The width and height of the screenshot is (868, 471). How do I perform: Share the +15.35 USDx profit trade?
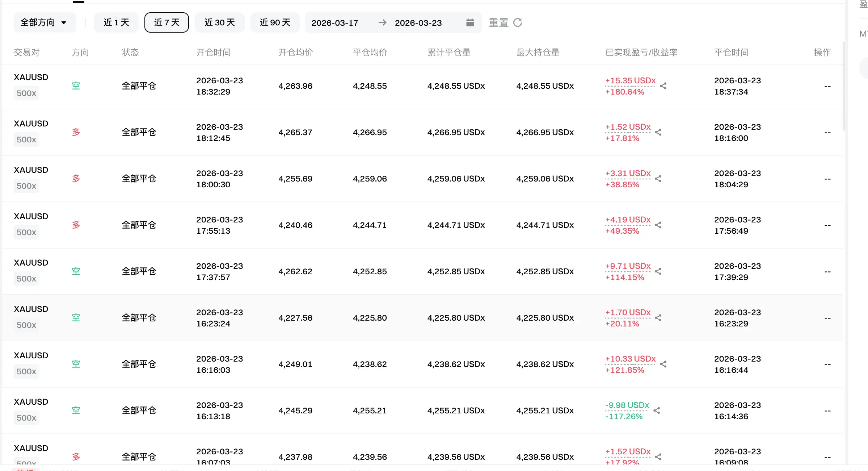663,86
